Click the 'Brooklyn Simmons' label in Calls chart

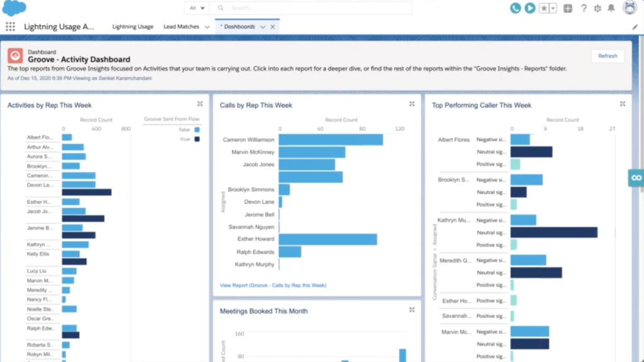251,189
